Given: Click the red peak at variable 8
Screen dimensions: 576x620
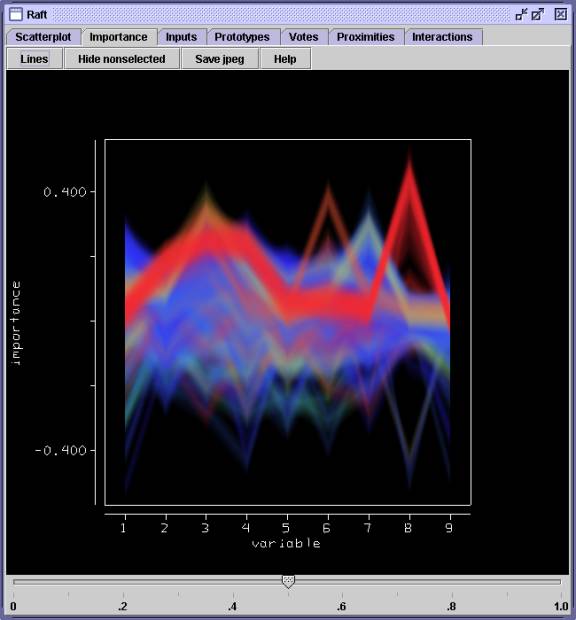Looking at the screenshot, I should click(x=410, y=171).
